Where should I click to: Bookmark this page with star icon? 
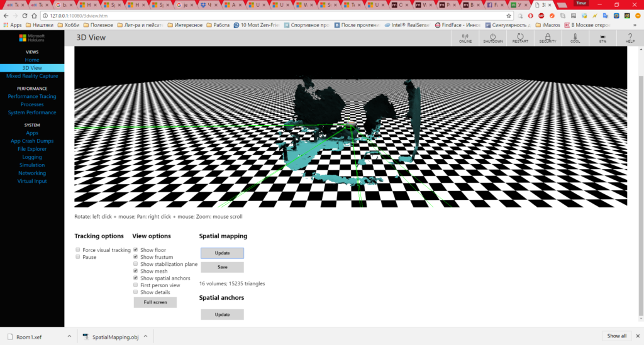tap(509, 16)
